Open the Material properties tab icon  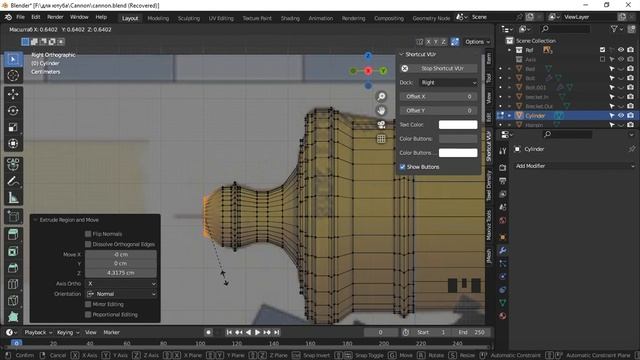(503, 316)
